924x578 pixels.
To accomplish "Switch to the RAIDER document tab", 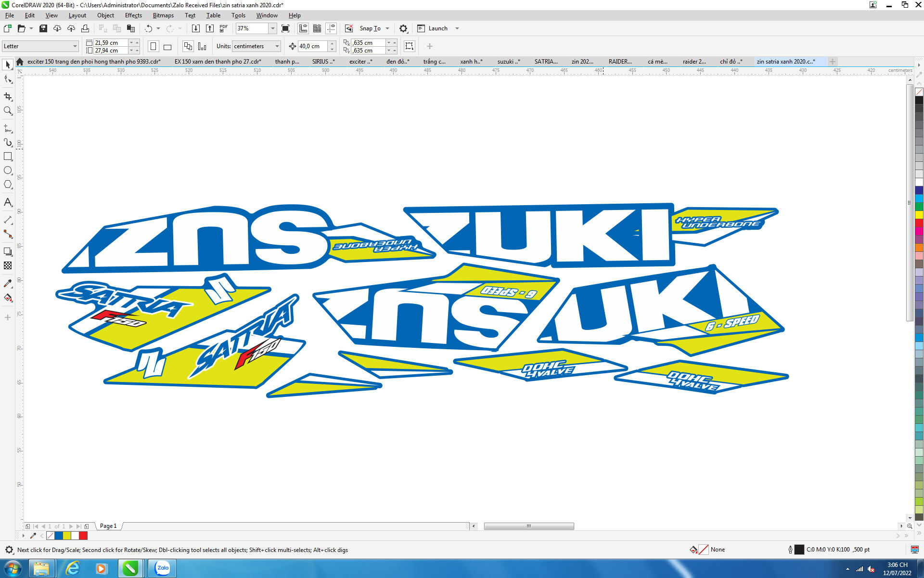I will point(620,62).
